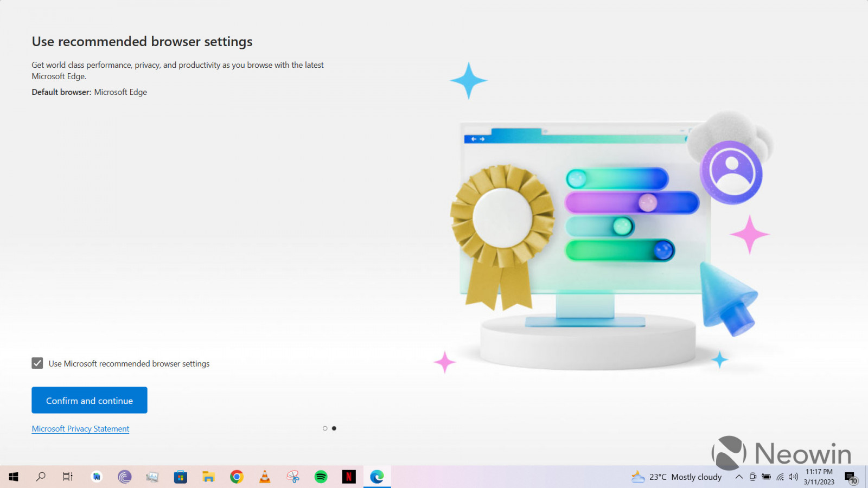This screenshot has width=868, height=488.
Task: Open the Snipping Tool from the taskbar
Action: click(x=293, y=477)
